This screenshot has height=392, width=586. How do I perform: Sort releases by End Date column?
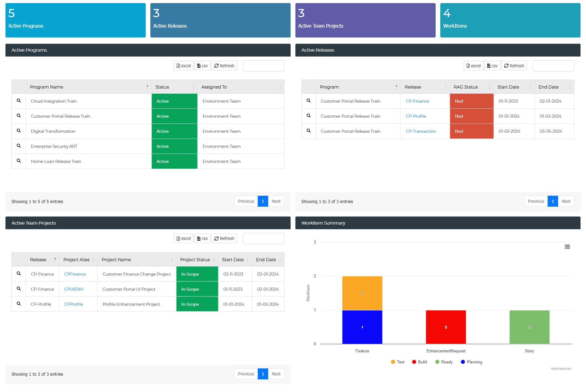[554, 87]
